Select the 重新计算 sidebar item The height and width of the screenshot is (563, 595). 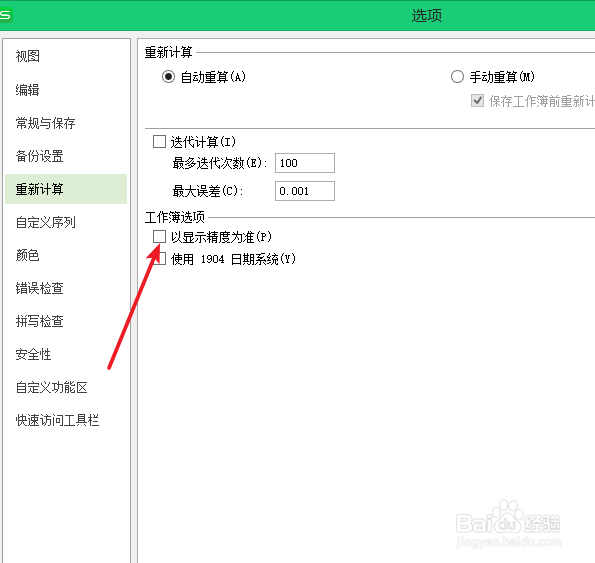[x=66, y=189]
